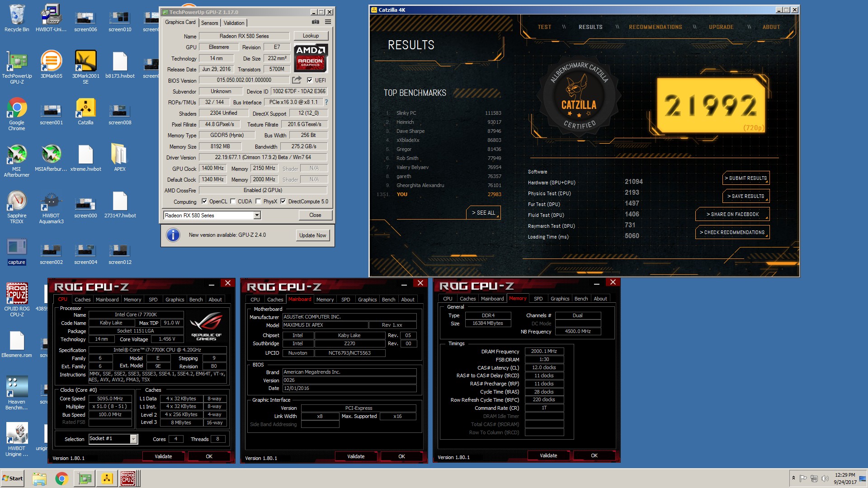Toggle the DirectCompute 5.0 checkbox
The image size is (868, 488).
[283, 202]
